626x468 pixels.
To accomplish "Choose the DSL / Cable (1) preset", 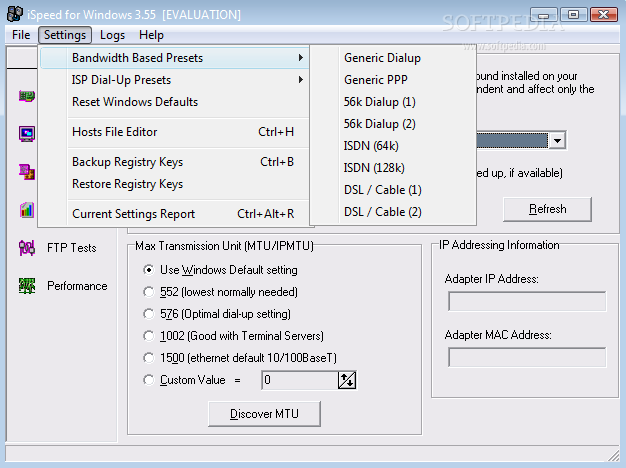I will (393, 190).
